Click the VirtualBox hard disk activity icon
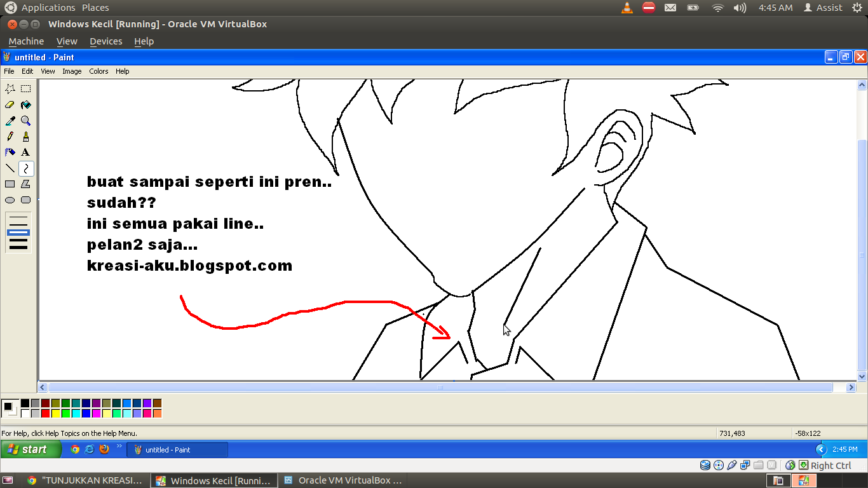 point(705,465)
